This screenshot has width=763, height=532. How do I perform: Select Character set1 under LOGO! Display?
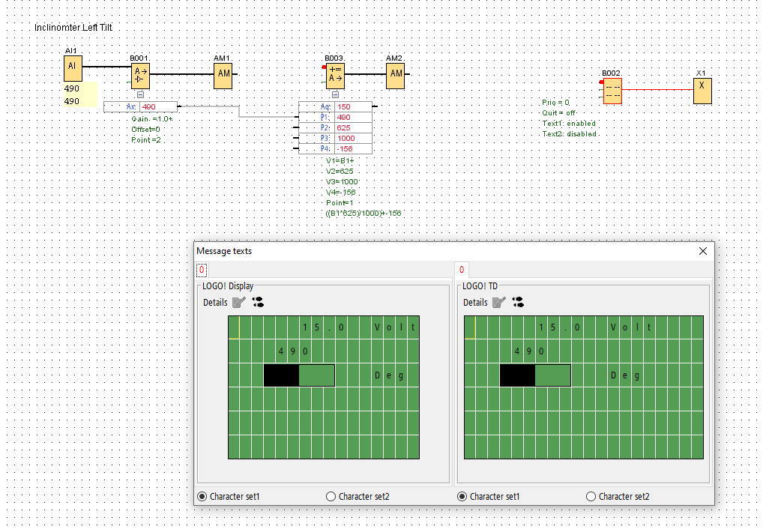tap(202, 496)
